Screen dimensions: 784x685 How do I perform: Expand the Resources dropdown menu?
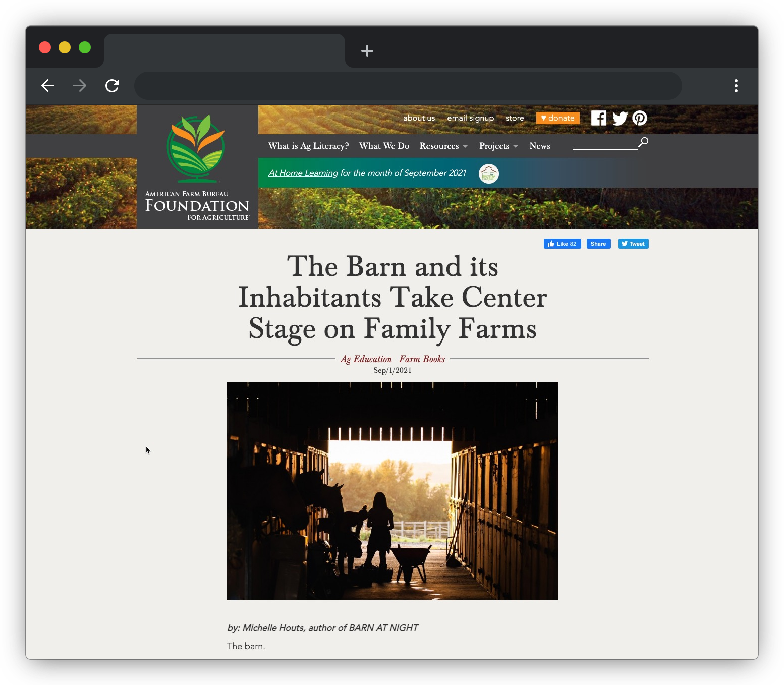443,146
